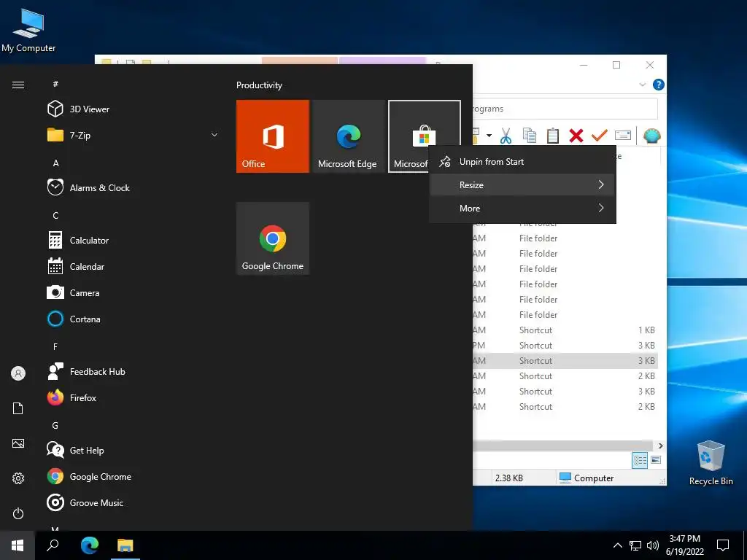Click the Explorer horizontal scrollbar track

[564, 446]
